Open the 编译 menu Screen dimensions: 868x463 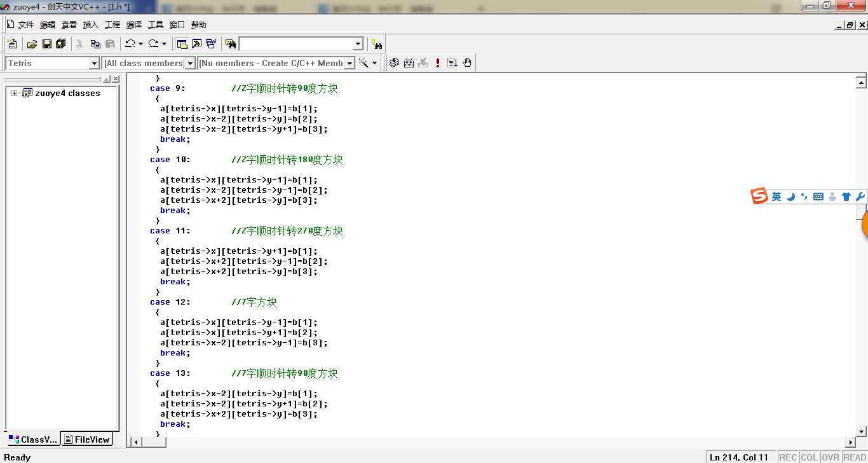click(x=134, y=25)
